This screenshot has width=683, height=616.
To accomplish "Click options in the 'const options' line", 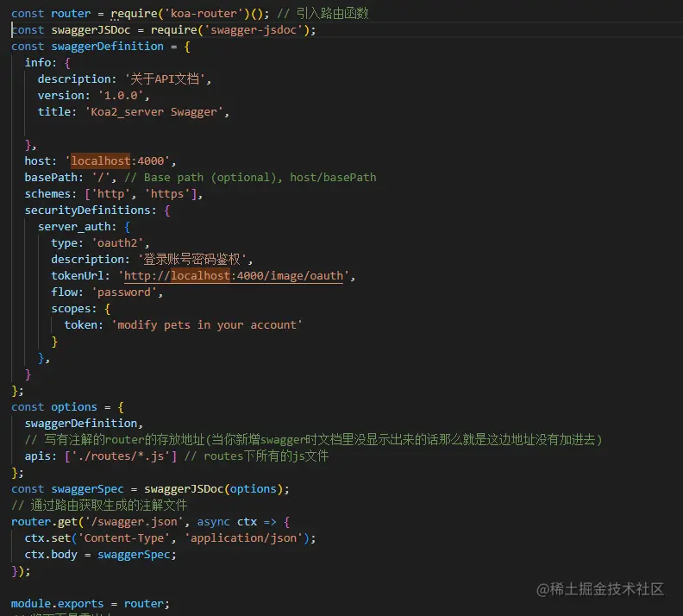I will (x=74, y=407).
